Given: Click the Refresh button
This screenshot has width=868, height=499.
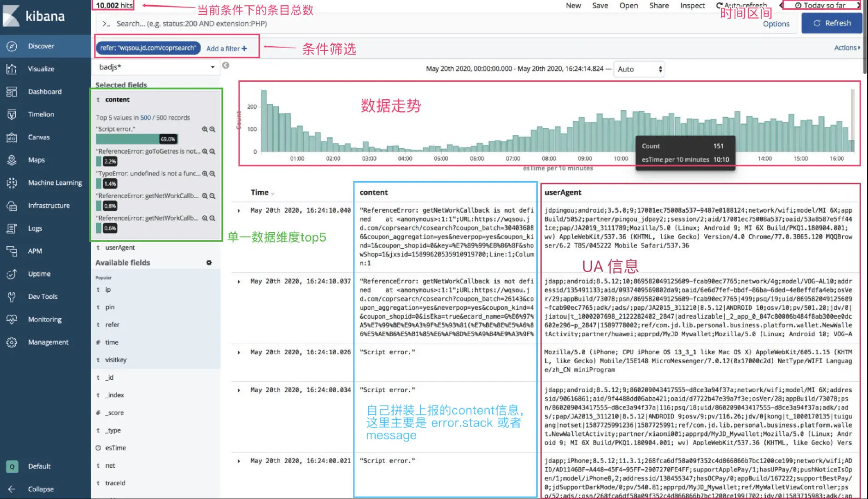Looking at the screenshot, I should (x=832, y=23).
